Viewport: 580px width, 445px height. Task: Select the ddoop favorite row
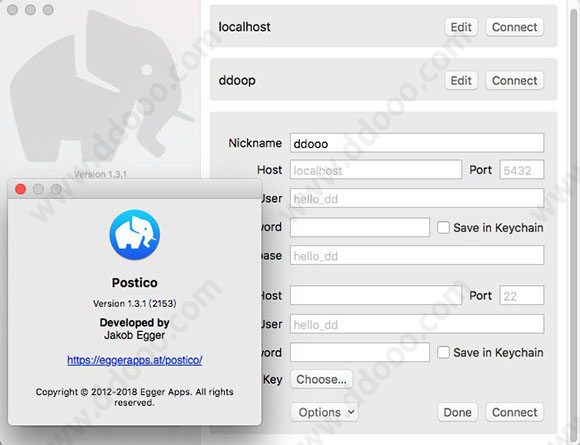[x=383, y=79]
